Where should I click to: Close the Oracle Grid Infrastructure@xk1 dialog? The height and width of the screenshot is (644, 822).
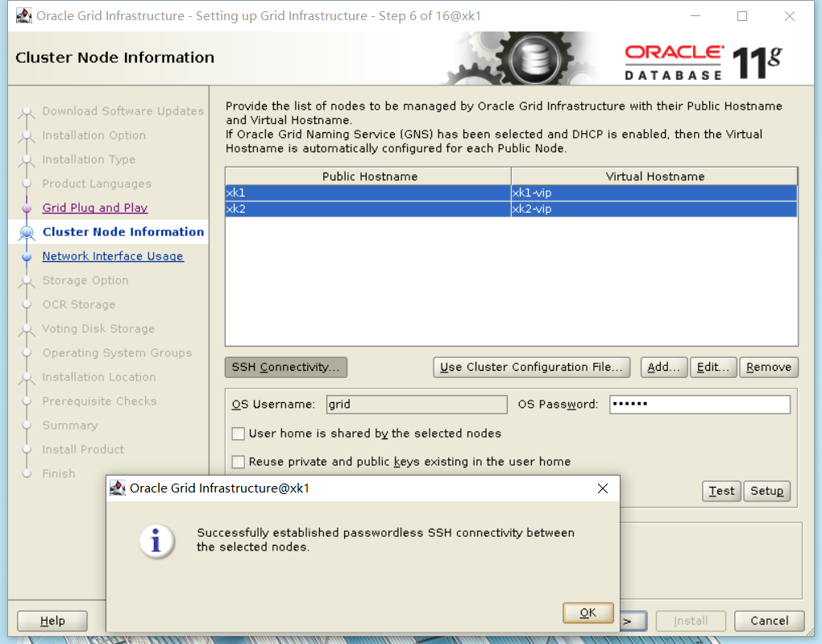pos(603,488)
